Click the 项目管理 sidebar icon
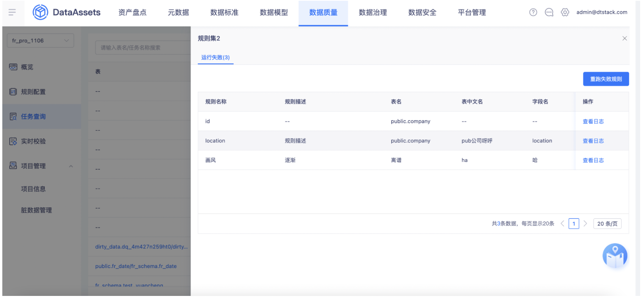644x299 pixels. click(13, 166)
